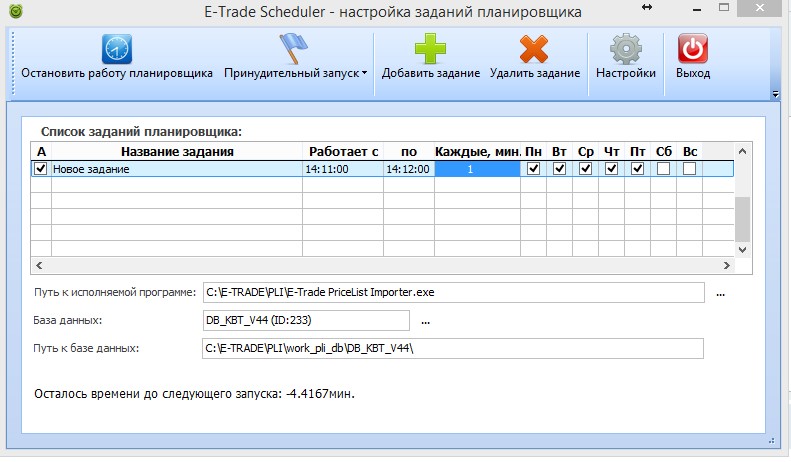
Task: Click the vertical scrollbar thumb in the task list
Action: coord(743,219)
